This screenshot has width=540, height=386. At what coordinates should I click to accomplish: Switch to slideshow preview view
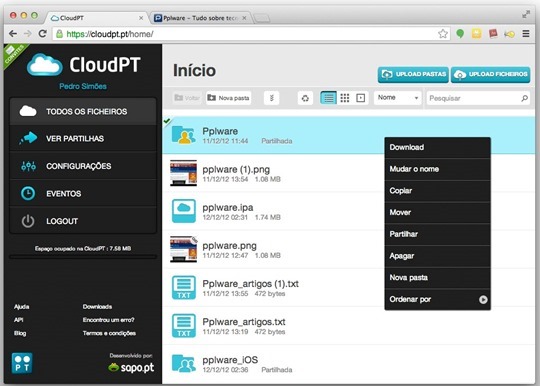361,98
